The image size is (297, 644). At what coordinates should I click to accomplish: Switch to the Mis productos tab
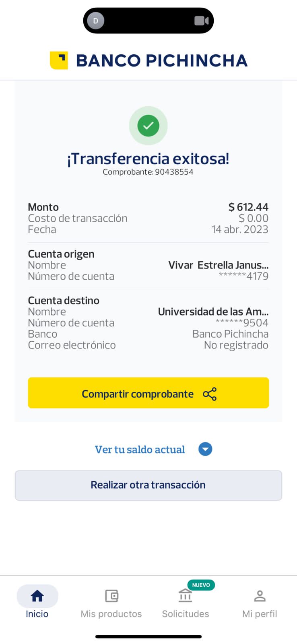point(111,614)
